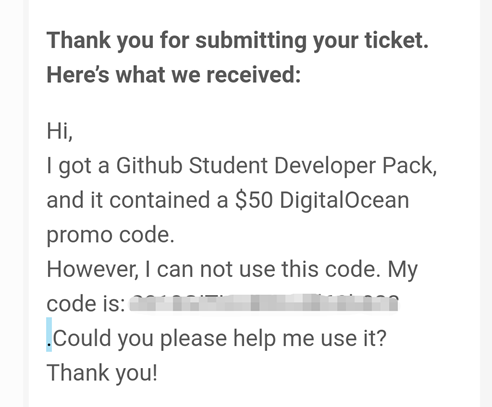Click the "promo code." text
The height and width of the screenshot is (407, 492).
pos(111,236)
